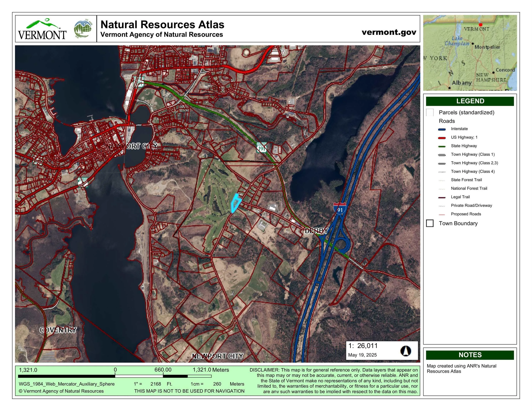Click the vermont.gov link text
Screen dimensions: 532x411
coord(389,32)
